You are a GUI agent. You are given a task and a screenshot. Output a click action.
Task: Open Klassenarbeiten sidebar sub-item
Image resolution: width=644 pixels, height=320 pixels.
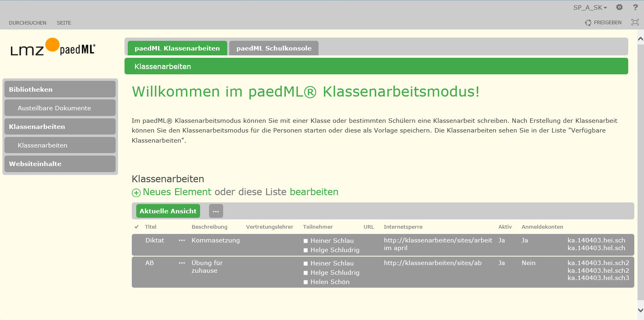point(60,145)
